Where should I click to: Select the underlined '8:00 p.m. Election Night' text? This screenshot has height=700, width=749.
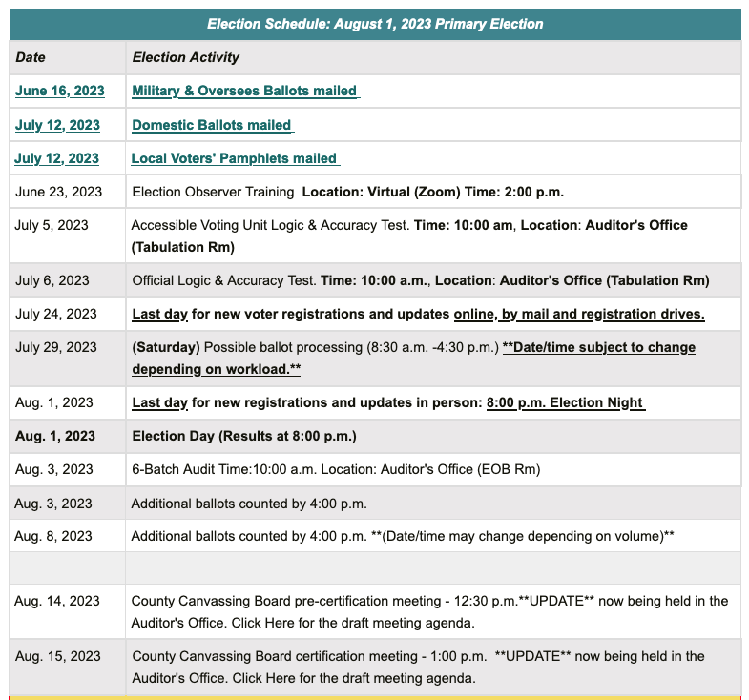pos(566,403)
